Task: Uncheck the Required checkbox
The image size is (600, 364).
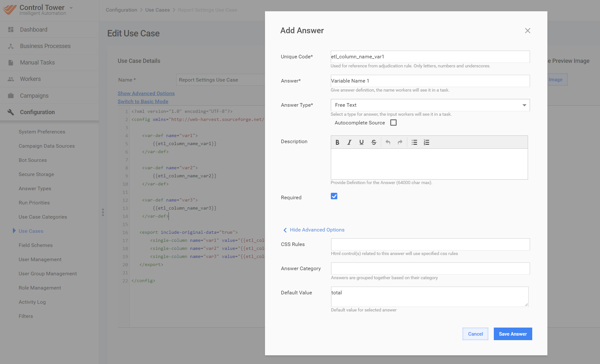Action: point(334,196)
